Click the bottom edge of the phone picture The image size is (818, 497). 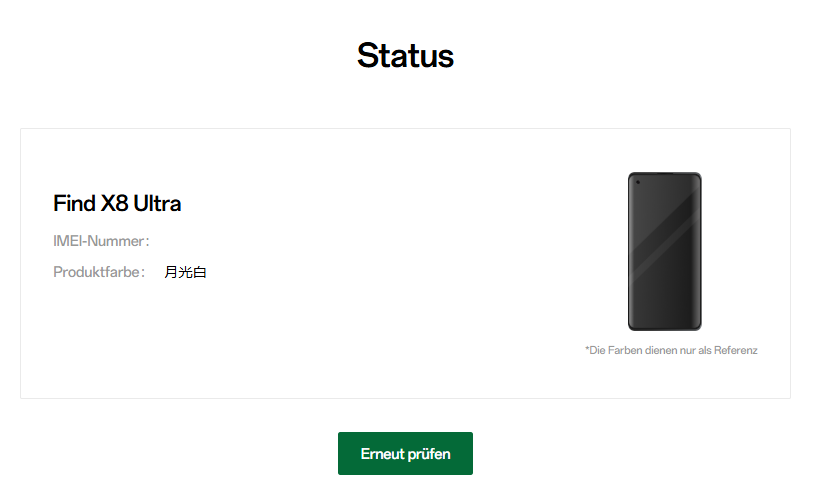click(x=664, y=328)
